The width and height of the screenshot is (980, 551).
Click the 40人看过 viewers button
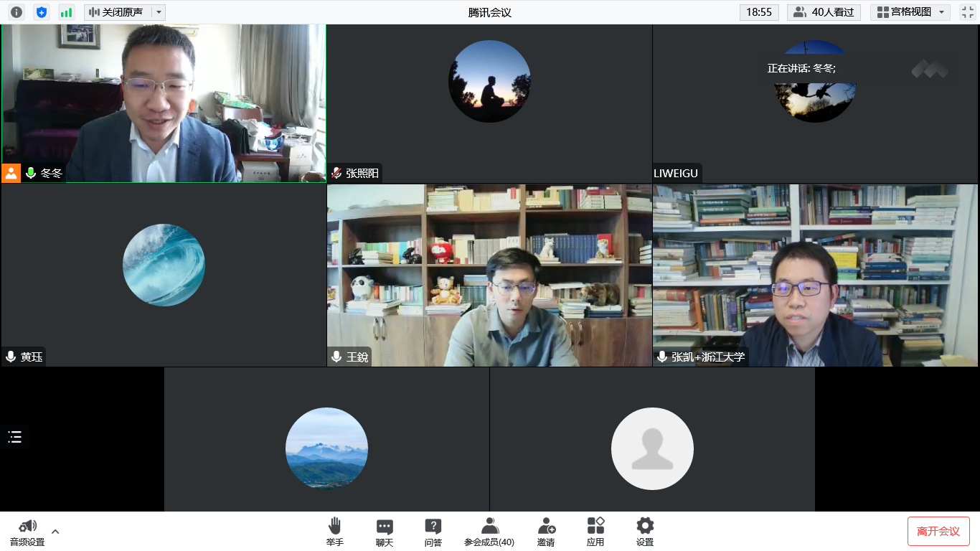(824, 12)
